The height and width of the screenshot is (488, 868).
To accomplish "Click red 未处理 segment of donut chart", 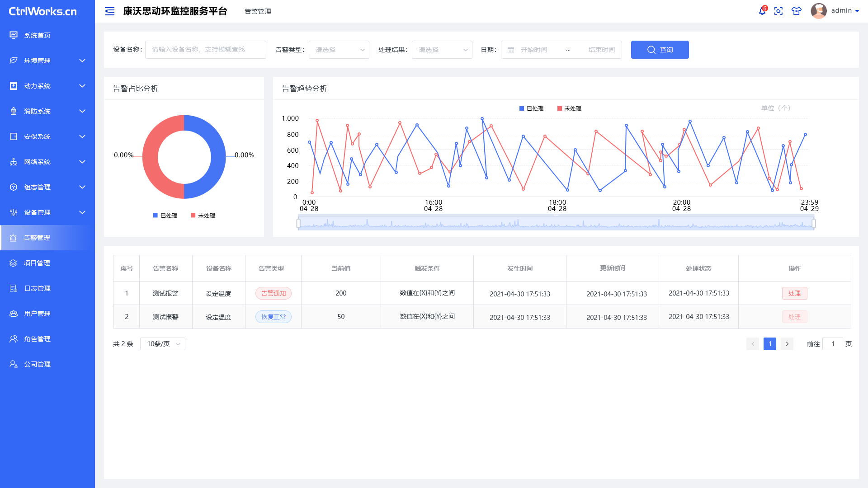I will 150,157.
